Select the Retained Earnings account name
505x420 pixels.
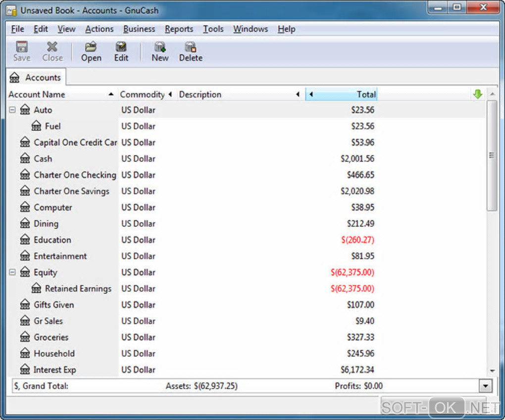tap(78, 289)
